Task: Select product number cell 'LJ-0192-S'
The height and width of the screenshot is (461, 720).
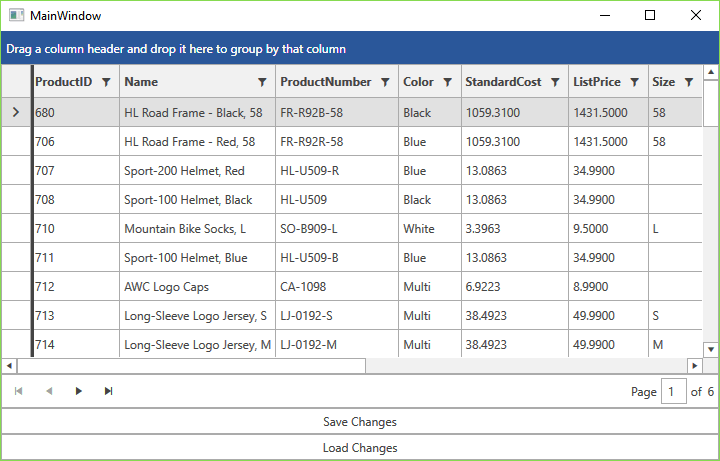Action: tap(337, 315)
